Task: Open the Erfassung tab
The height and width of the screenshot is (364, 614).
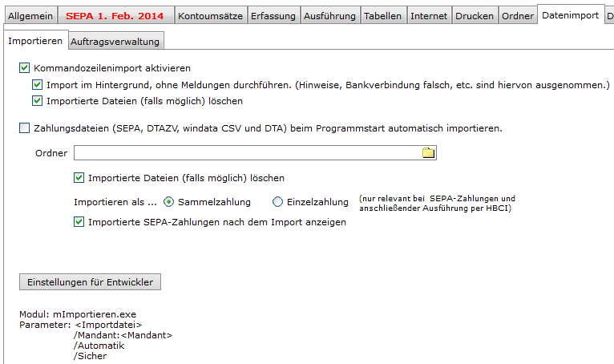Action: click(x=273, y=16)
